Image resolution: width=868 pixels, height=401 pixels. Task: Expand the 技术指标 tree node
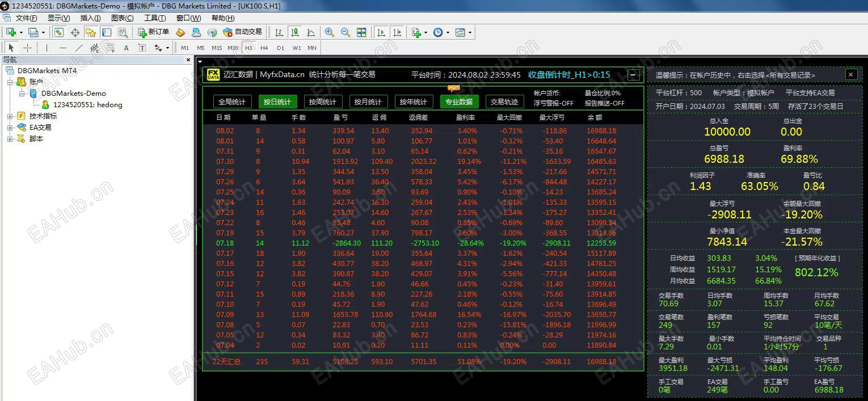coord(10,116)
